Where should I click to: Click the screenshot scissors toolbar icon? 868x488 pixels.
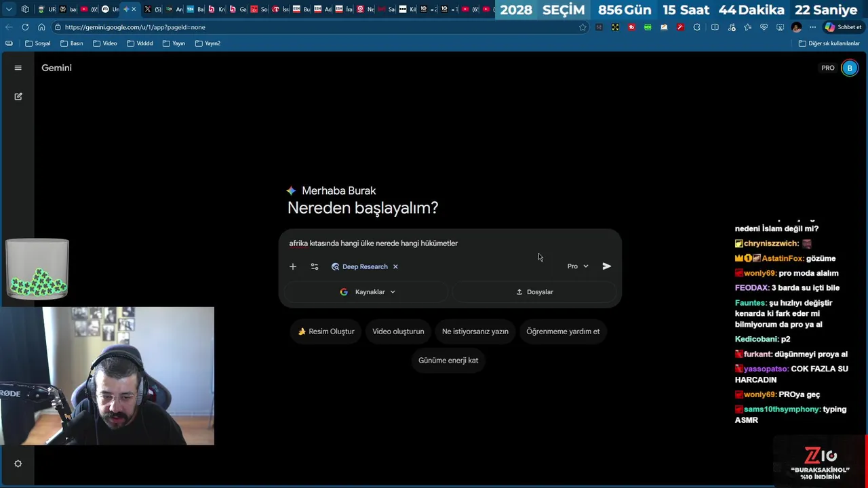[780, 27]
